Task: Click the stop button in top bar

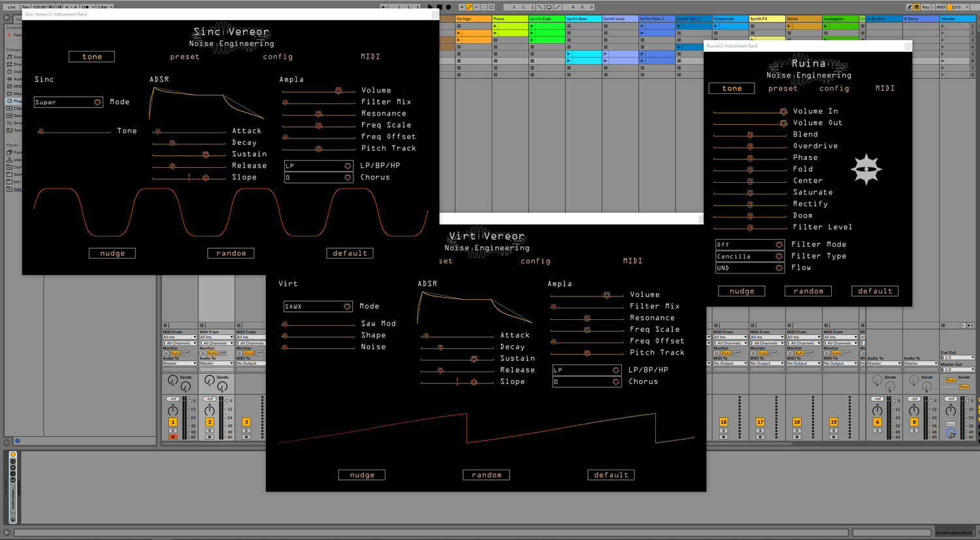Action: click(x=439, y=7)
